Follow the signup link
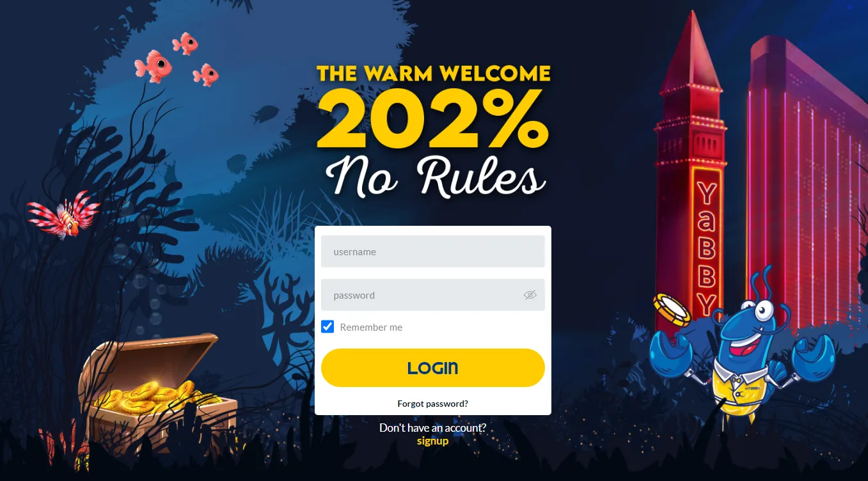This screenshot has width=868, height=481. [x=432, y=441]
